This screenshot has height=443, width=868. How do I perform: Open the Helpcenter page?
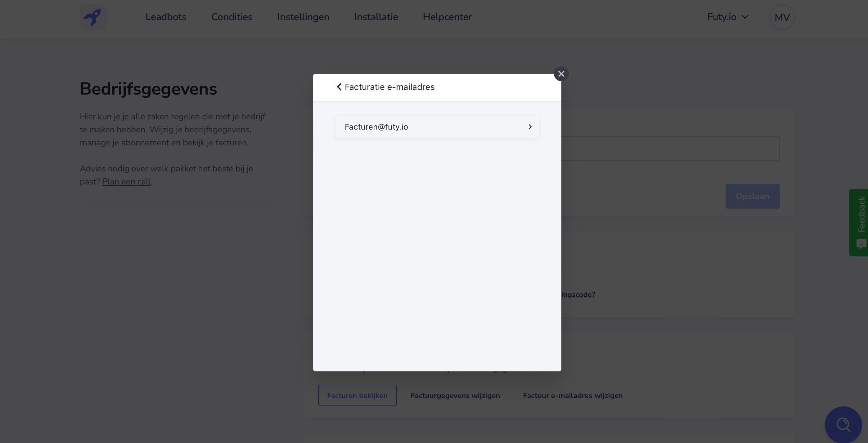point(447,17)
